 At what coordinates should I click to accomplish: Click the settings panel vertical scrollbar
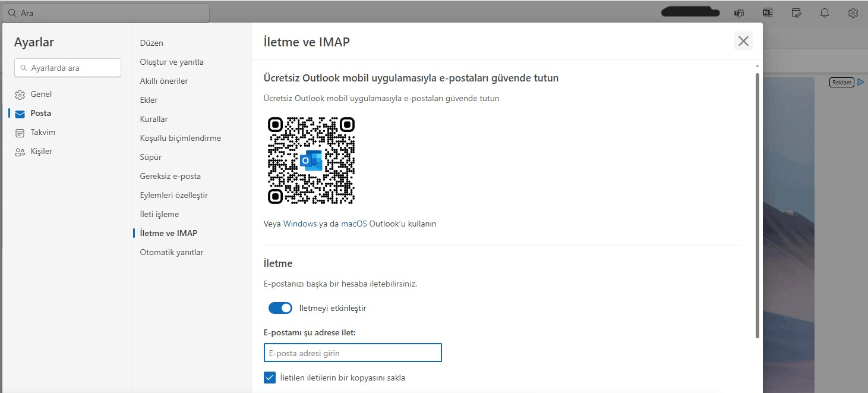[757, 205]
